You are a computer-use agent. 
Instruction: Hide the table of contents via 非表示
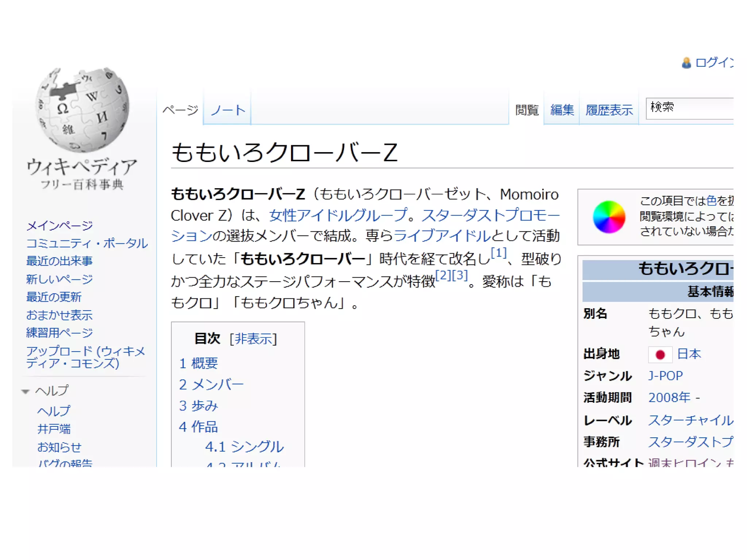click(253, 339)
